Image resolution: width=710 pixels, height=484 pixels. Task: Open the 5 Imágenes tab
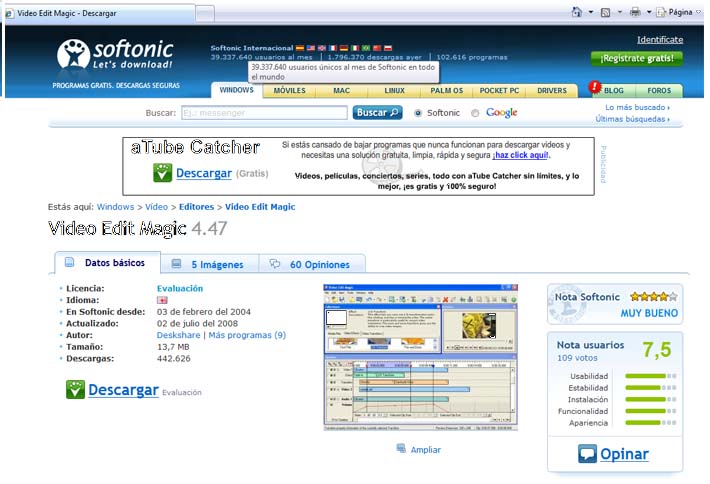[x=210, y=264]
